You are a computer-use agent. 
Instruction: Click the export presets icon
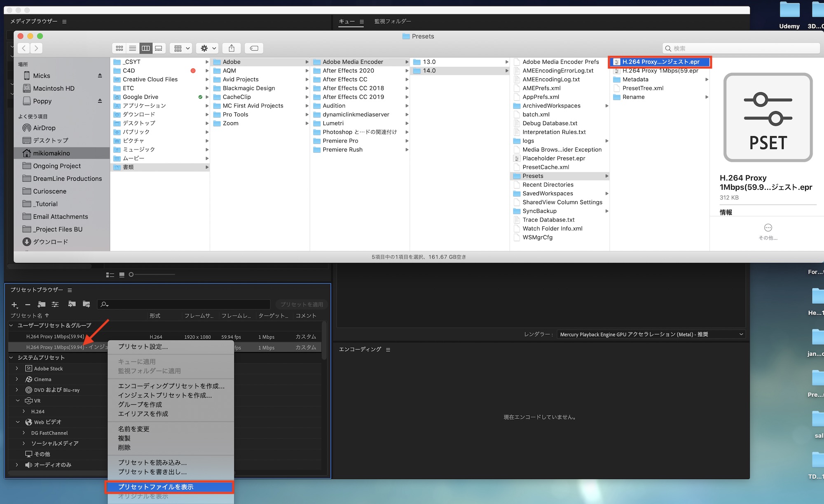click(x=86, y=304)
